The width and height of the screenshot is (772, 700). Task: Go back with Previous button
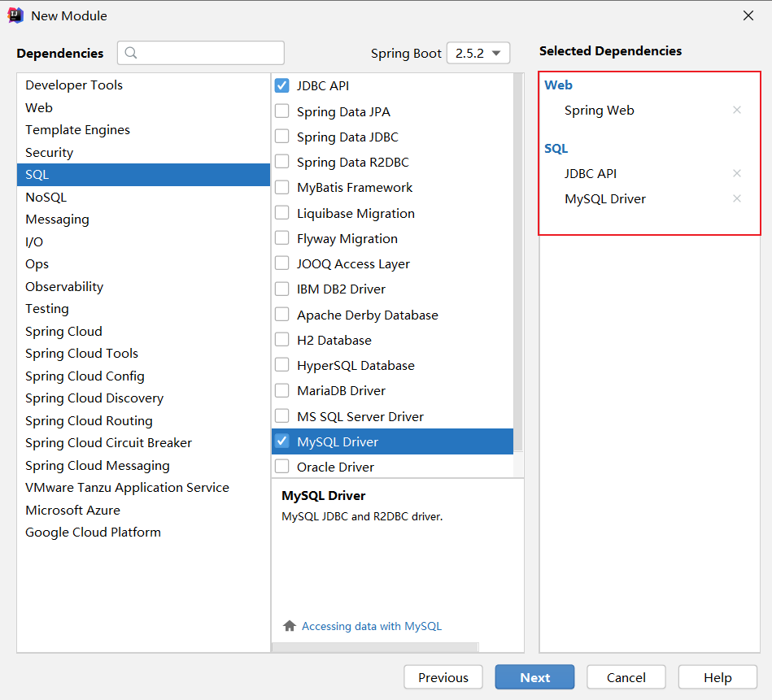[x=443, y=677]
